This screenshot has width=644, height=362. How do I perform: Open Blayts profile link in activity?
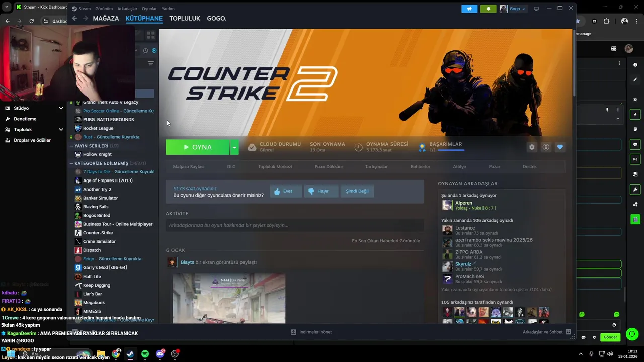pyautogui.click(x=187, y=262)
